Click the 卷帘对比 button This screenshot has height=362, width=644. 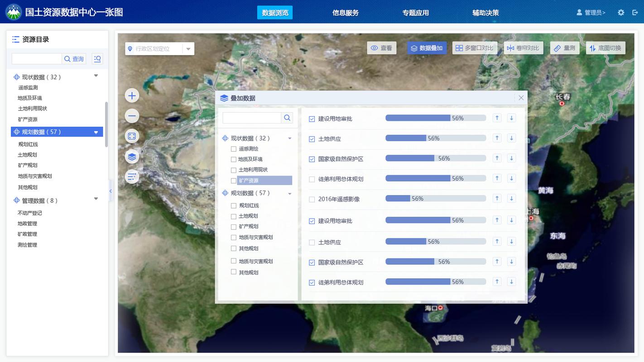click(523, 48)
